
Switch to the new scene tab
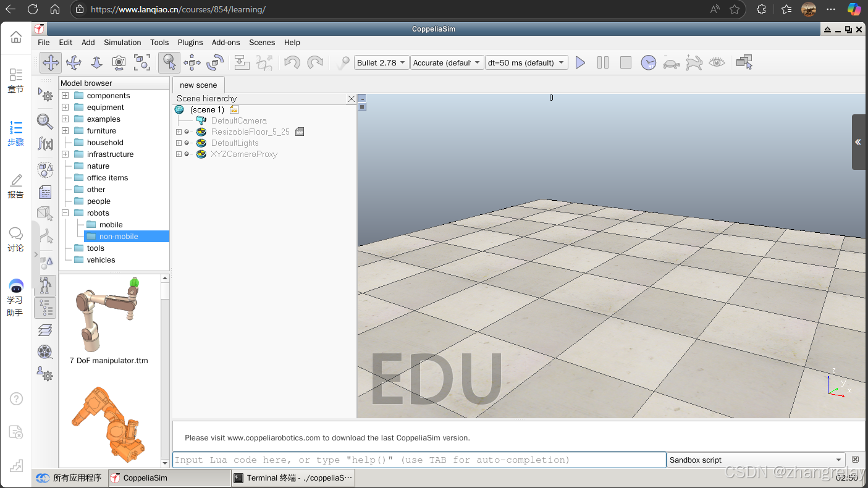click(x=198, y=85)
